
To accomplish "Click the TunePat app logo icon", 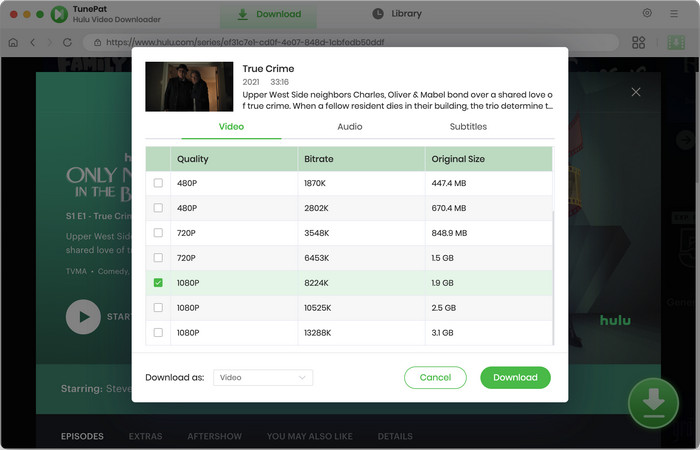I will 59,14.
